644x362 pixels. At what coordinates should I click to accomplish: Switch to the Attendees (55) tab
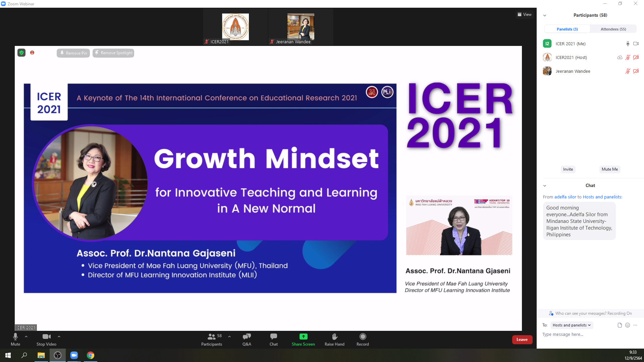(x=613, y=29)
